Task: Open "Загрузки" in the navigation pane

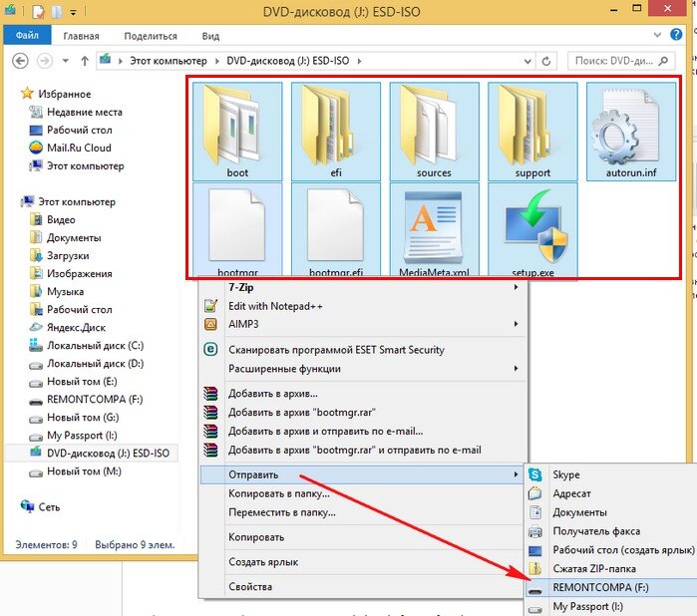Action: click(68, 255)
